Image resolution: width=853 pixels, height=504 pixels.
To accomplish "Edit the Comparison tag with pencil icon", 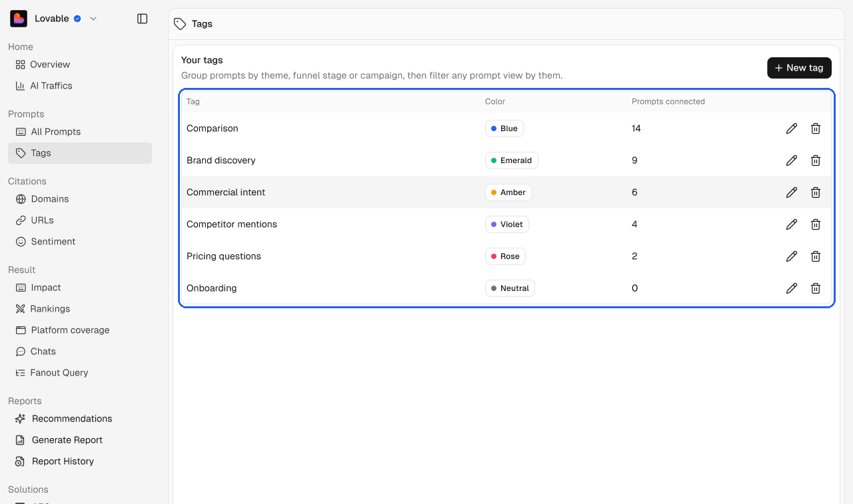I will click(792, 128).
